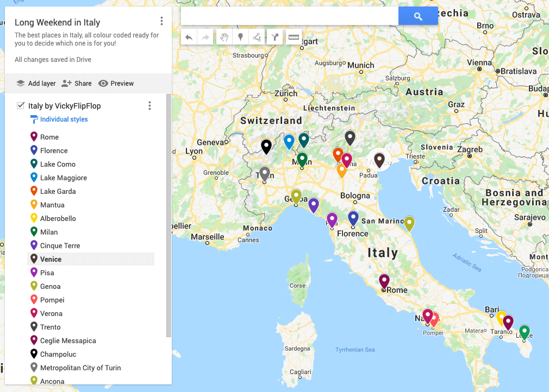The width and height of the screenshot is (549, 392).
Task: Select the Measure distances and areas tool
Action: click(295, 36)
